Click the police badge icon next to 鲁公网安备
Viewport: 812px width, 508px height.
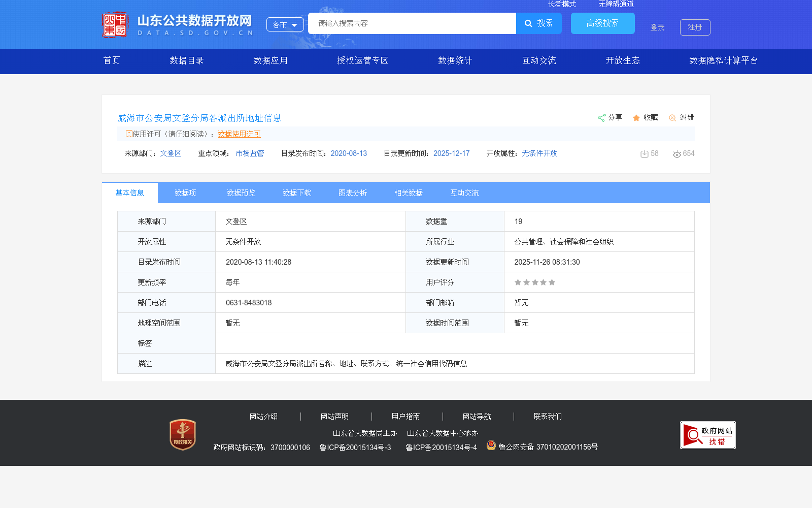tap(491, 445)
